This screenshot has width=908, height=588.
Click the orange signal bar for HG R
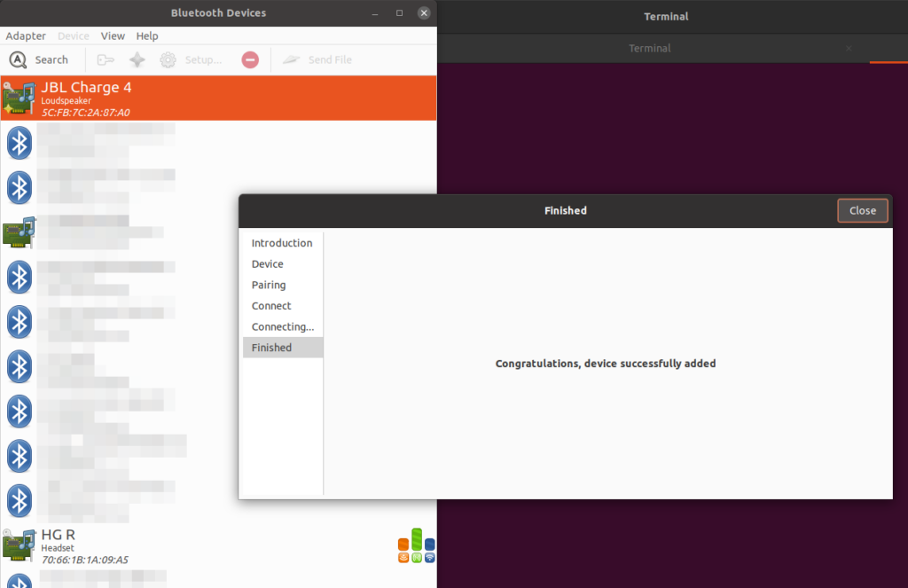click(x=403, y=545)
